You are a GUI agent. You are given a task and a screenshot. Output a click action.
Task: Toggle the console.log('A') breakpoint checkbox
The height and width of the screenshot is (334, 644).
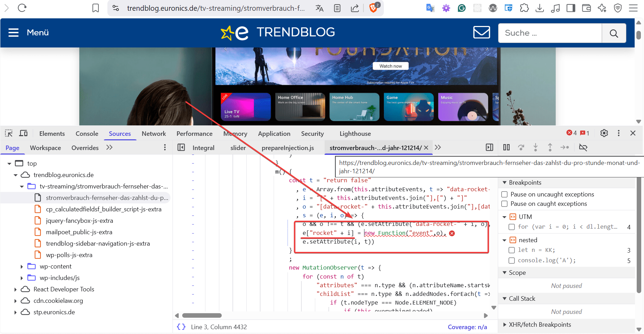coord(512,261)
